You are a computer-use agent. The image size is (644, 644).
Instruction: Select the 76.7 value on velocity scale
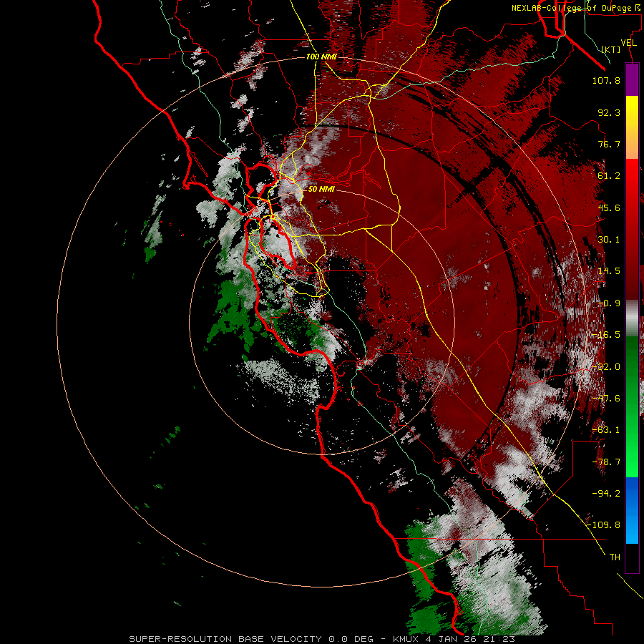pos(609,144)
